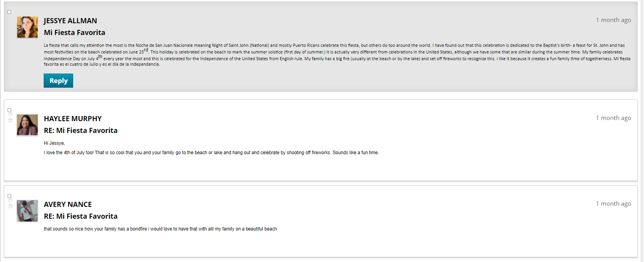644x262 pixels.
Task: Click the AVERY NANCE author name
Action: (68, 205)
